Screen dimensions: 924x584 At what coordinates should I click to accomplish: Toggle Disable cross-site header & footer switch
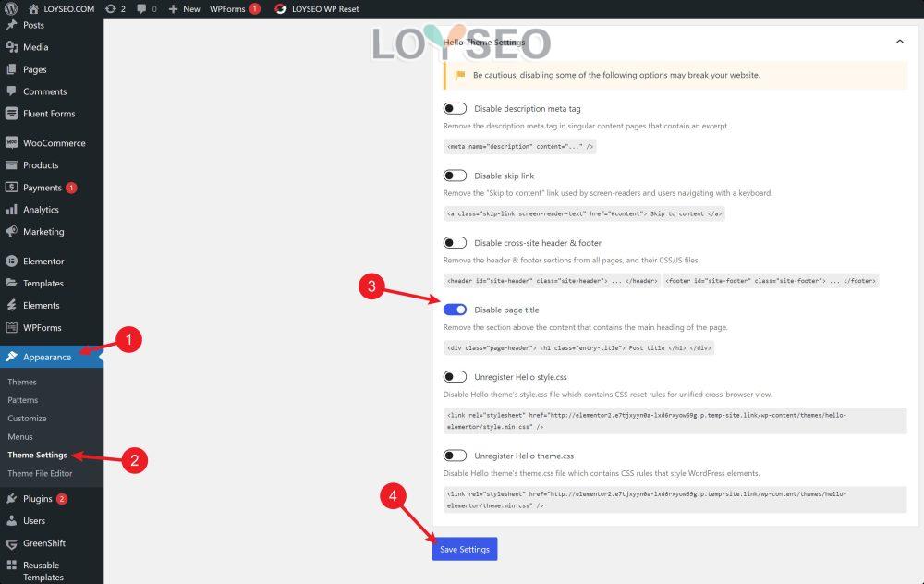455,243
